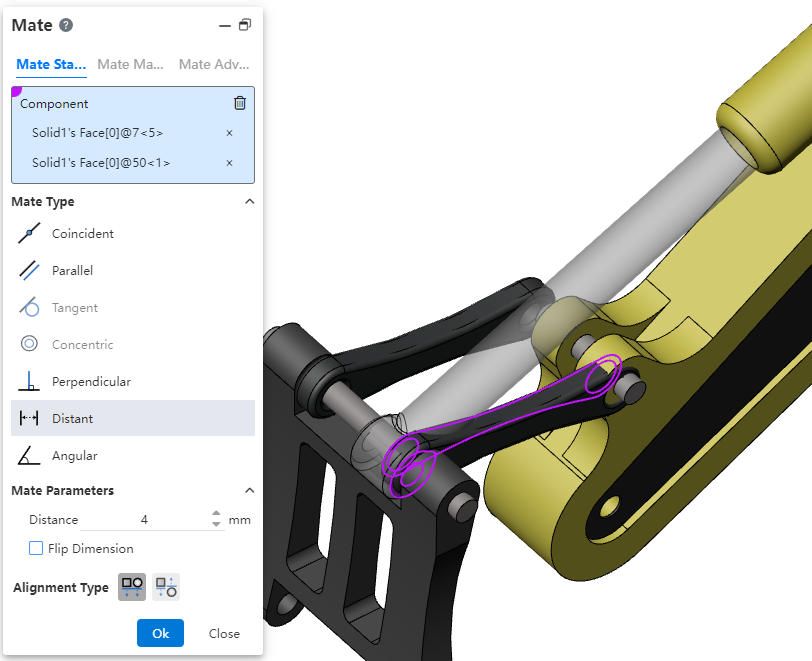Image resolution: width=812 pixels, height=661 pixels.
Task: Select the Angular mate icon
Action: pyautogui.click(x=29, y=455)
